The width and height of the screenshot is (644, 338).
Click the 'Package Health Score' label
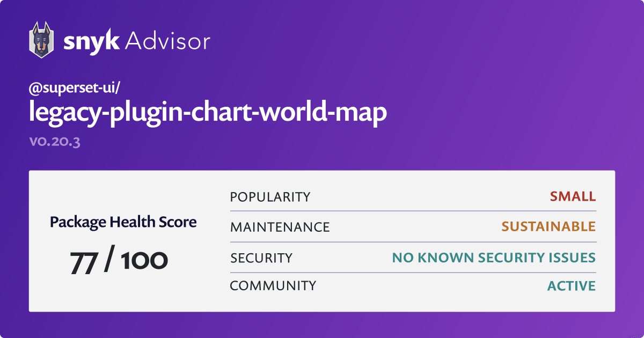(123, 222)
